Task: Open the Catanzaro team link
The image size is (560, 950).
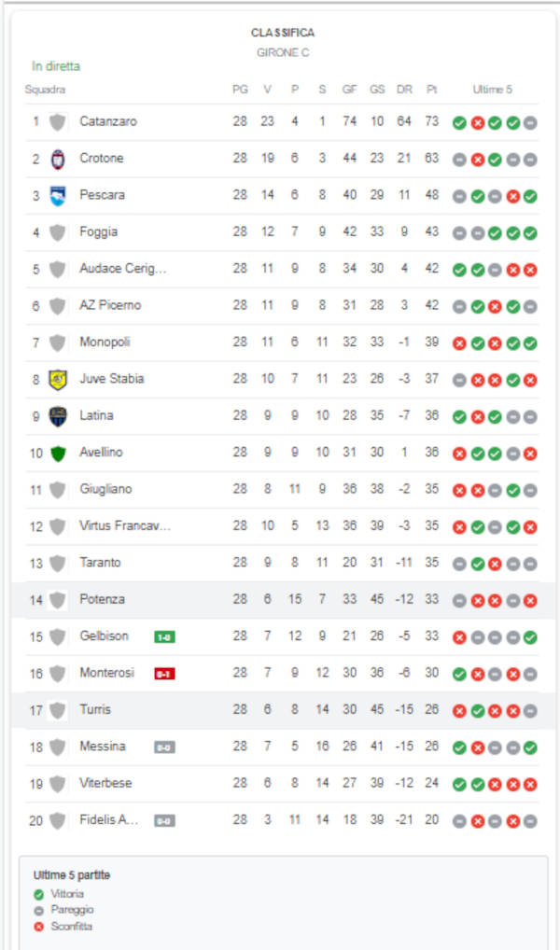Action: coord(108,121)
